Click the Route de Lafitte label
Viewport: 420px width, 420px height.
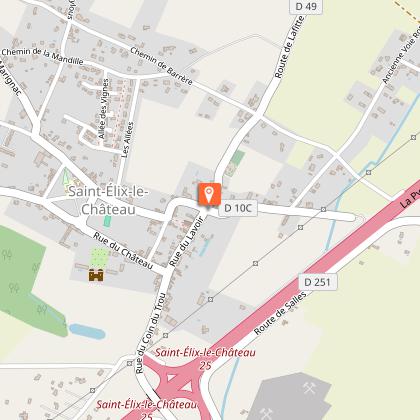[x=289, y=47]
